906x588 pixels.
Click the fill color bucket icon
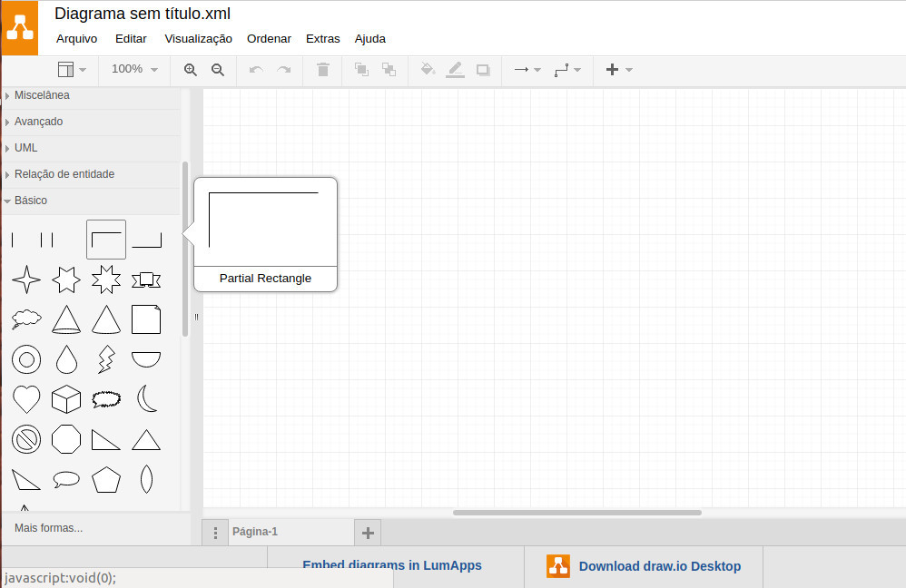pos(428,70)
